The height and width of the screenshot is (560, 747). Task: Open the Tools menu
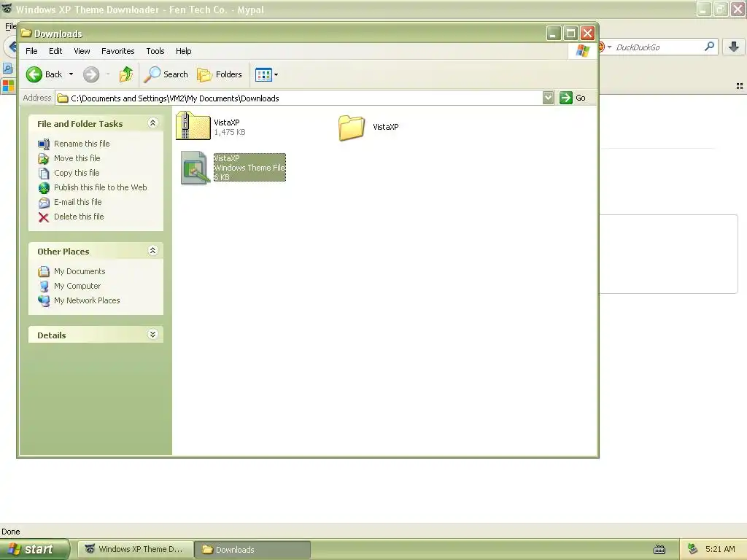tap(155, 51)
